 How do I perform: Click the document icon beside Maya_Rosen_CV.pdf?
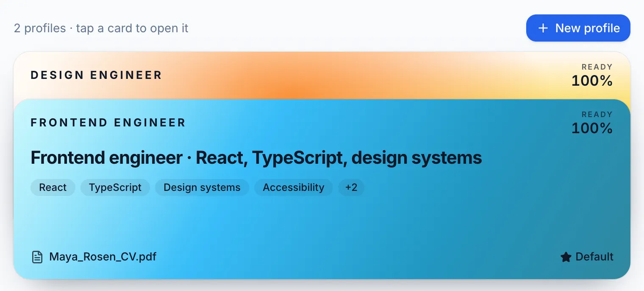(37, 257)
